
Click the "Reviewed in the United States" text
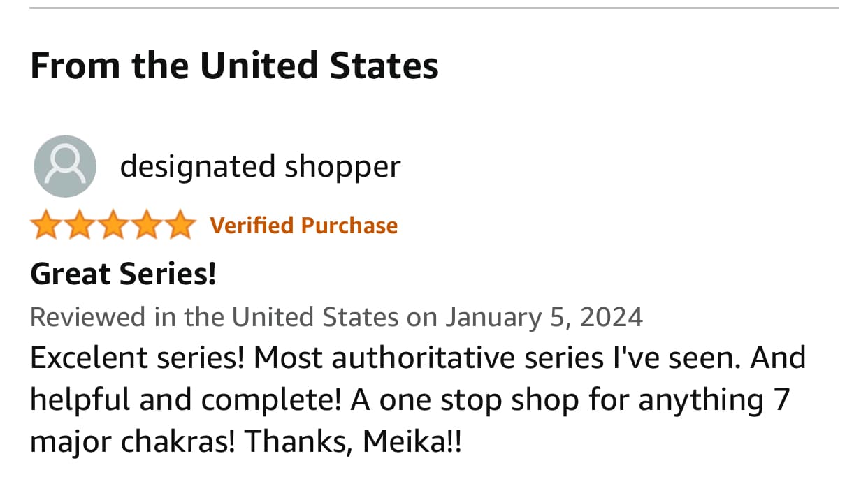[x=214, y=317]
